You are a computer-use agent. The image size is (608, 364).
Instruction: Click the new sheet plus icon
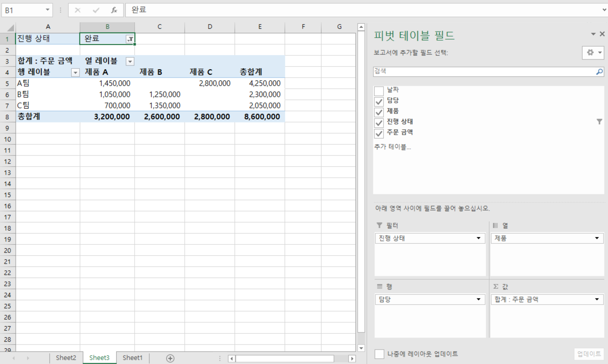coord(170,358)
